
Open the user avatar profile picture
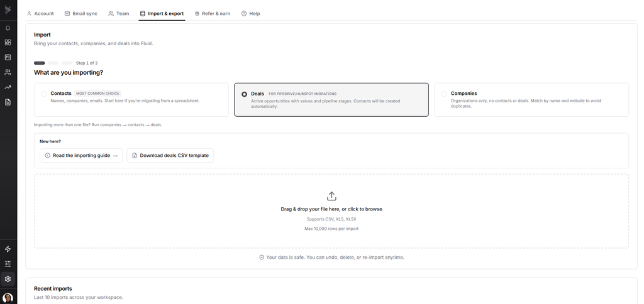point(8,298)
